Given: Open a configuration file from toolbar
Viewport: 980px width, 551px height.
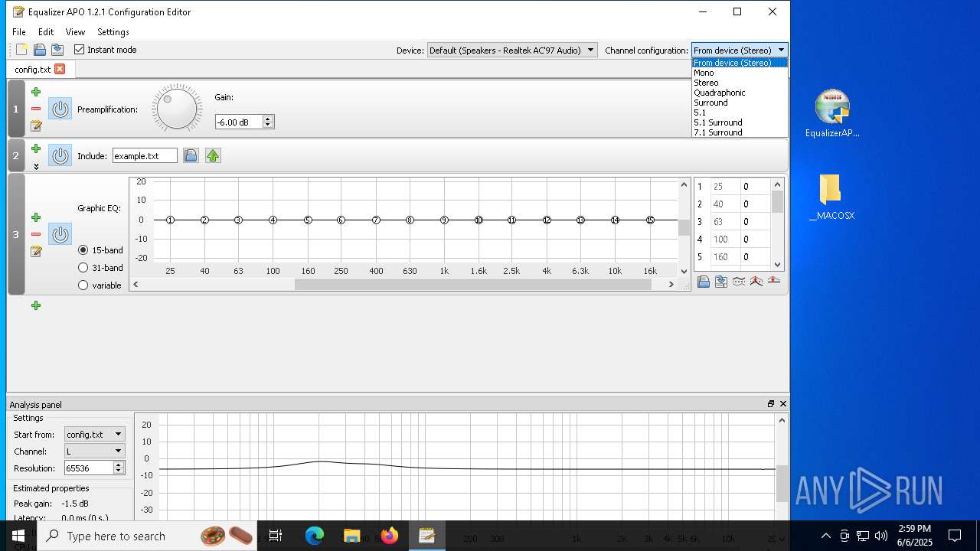Looking at the screenshot, I should point(40,50).
